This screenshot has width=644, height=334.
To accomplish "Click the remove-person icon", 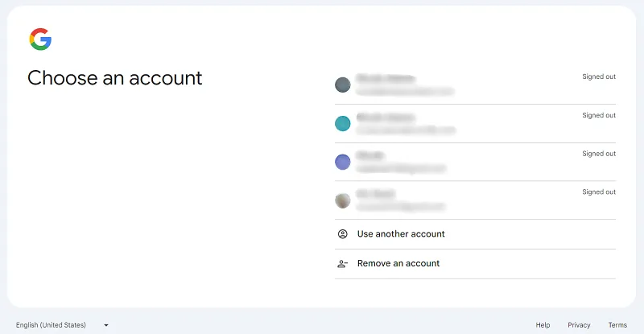I will [343, 264].
